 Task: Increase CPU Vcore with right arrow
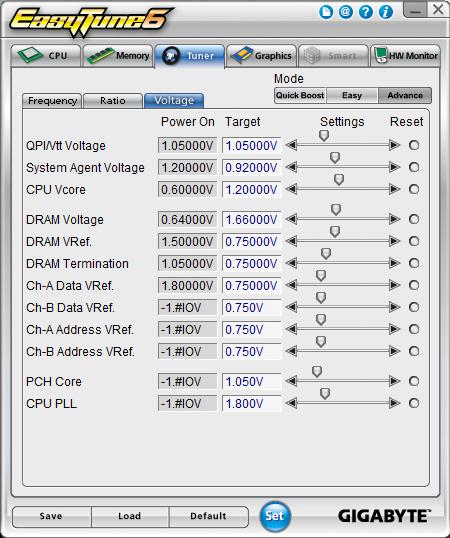tap(394, 189)
